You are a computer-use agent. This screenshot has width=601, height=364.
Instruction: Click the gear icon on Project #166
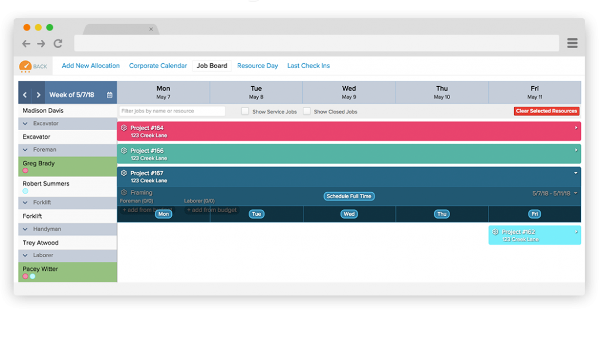(x=124, y=151)
